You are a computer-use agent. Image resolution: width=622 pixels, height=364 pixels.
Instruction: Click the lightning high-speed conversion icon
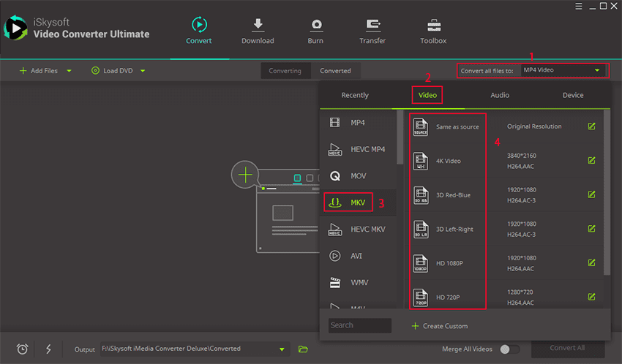coord(48,349)
